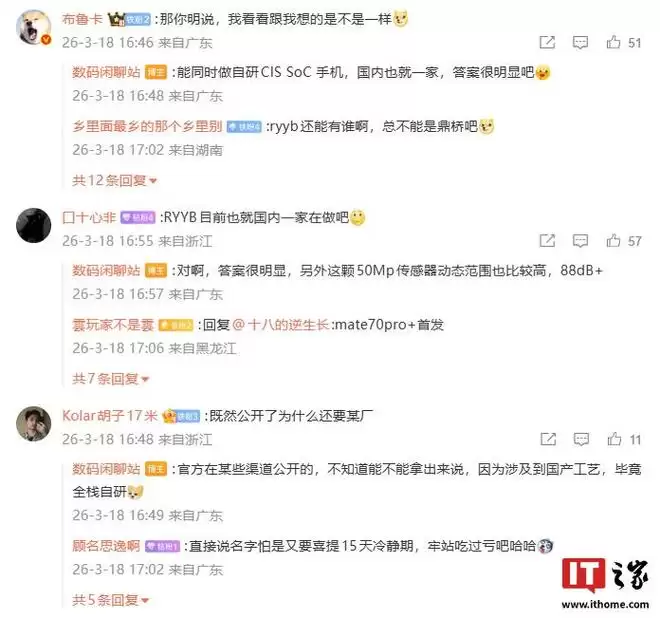Open @十八的逆生长 mention link
This screenshot has height=618, width=660.
(280, 325)
